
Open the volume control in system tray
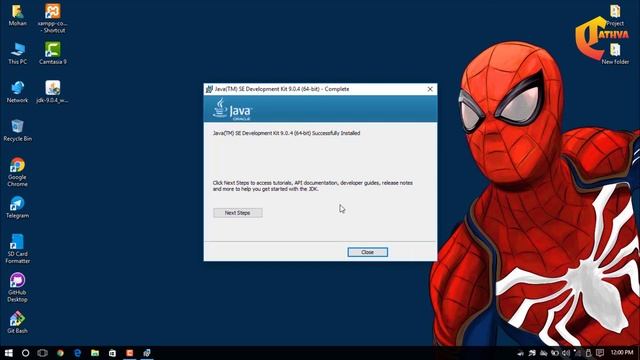[x=566, y=353]
